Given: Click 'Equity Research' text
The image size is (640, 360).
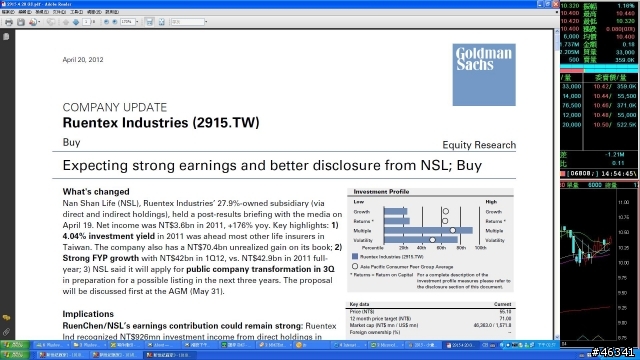Looking at the screenshot, I should [x=479, y=145].
